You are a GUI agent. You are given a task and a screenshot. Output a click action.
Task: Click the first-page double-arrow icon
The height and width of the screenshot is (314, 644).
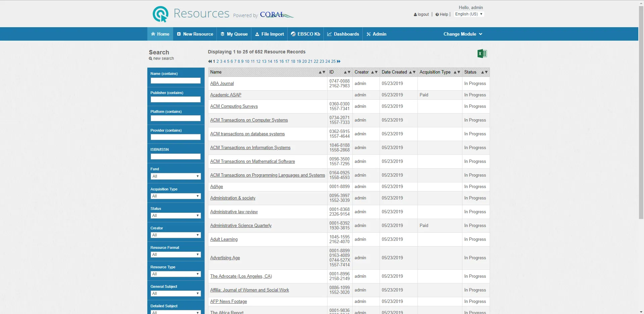(210, 61)
